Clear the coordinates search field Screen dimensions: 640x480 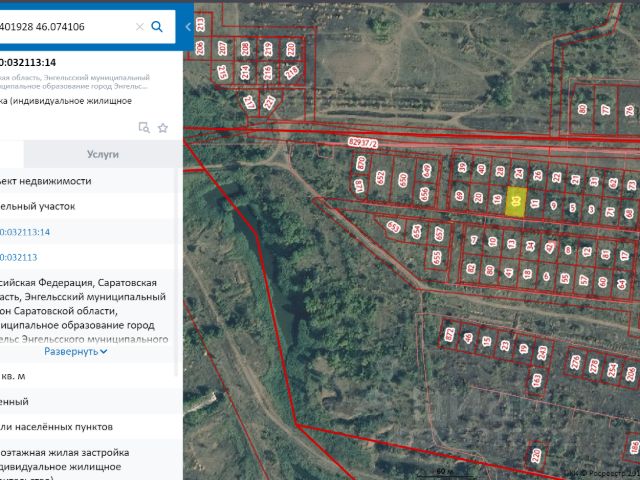point(140,27)
